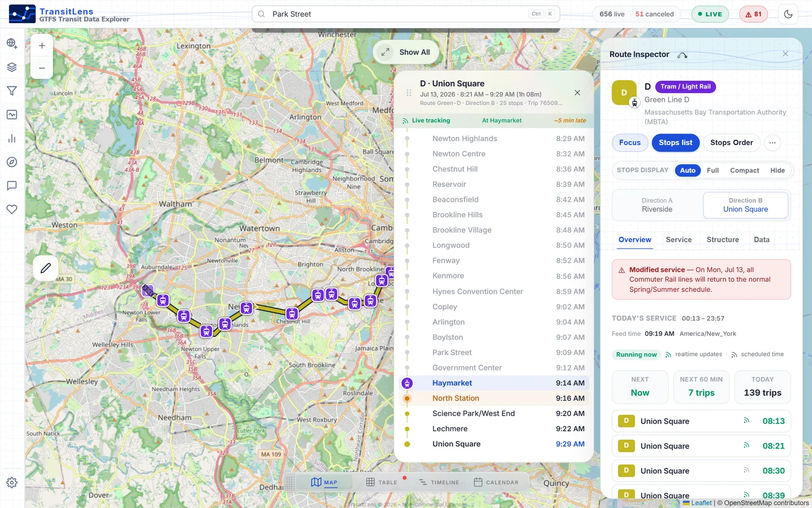Activate the pencil draw tool on map
This screenshot has height=508, width=812.
coord(46,268)
